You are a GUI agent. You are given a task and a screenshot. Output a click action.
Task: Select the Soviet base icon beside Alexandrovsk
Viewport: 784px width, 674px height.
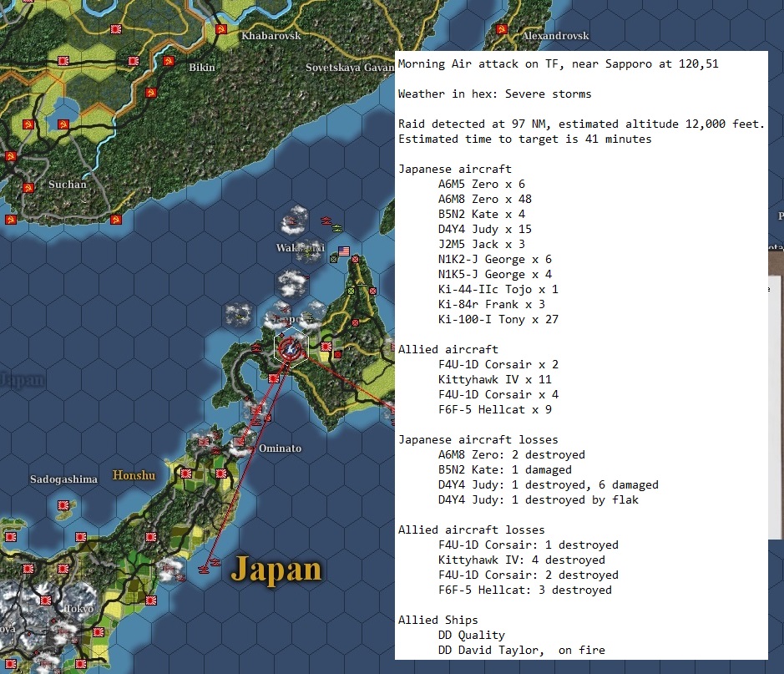[x=502, y=29]
